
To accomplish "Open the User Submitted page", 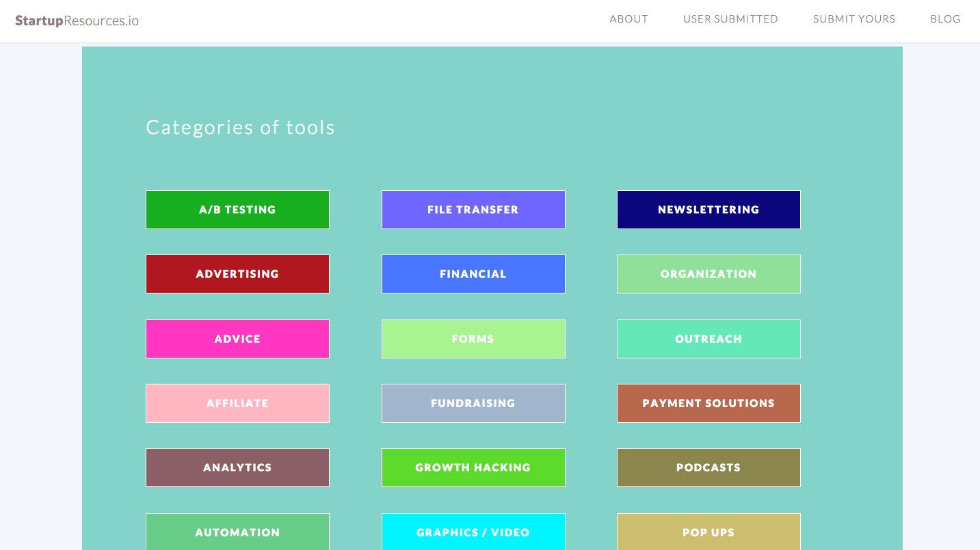I will point(730,19).
